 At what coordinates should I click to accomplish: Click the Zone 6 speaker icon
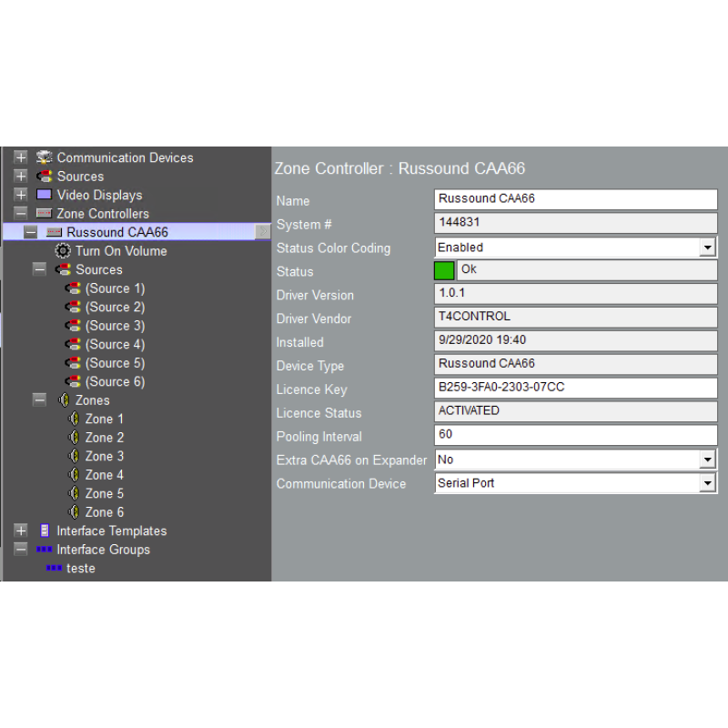[x=74, y=511]
